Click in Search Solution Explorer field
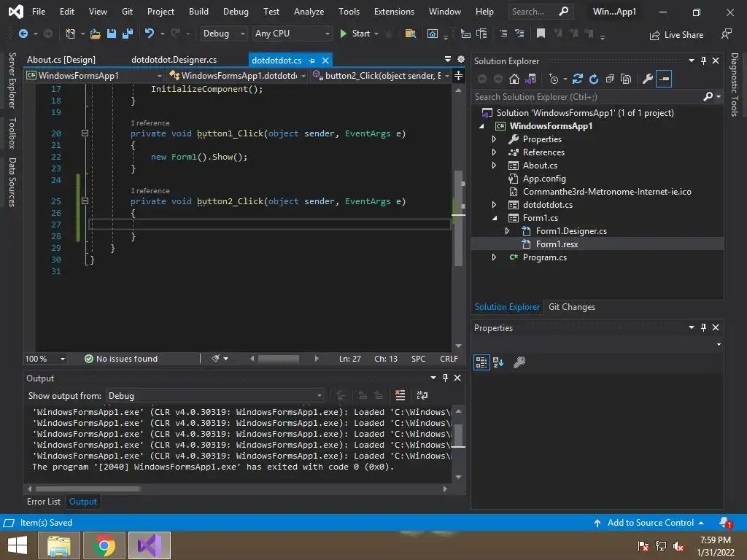Image resolution: width=747 pixels, height=560 pixels. (x=587, y=97)
